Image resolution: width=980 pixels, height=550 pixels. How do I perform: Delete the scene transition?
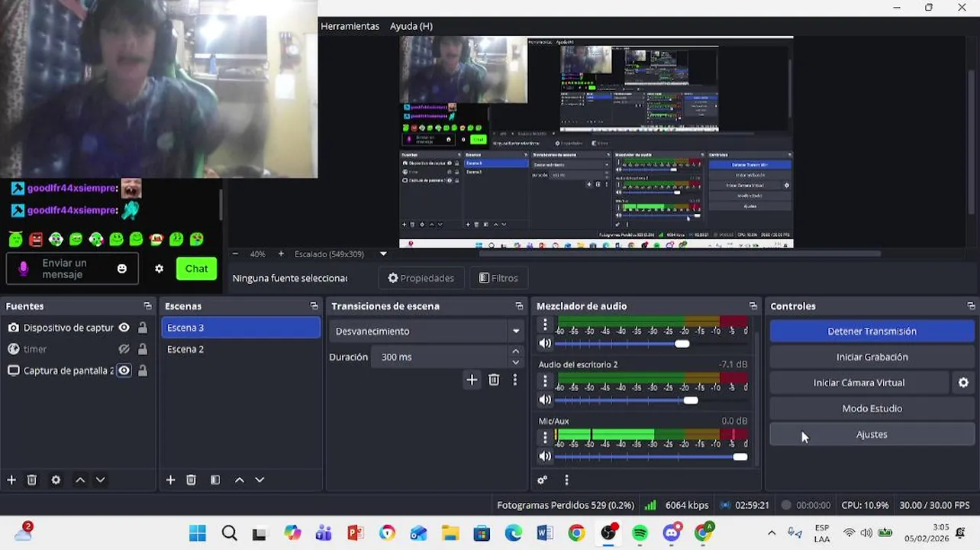[494, 380]
